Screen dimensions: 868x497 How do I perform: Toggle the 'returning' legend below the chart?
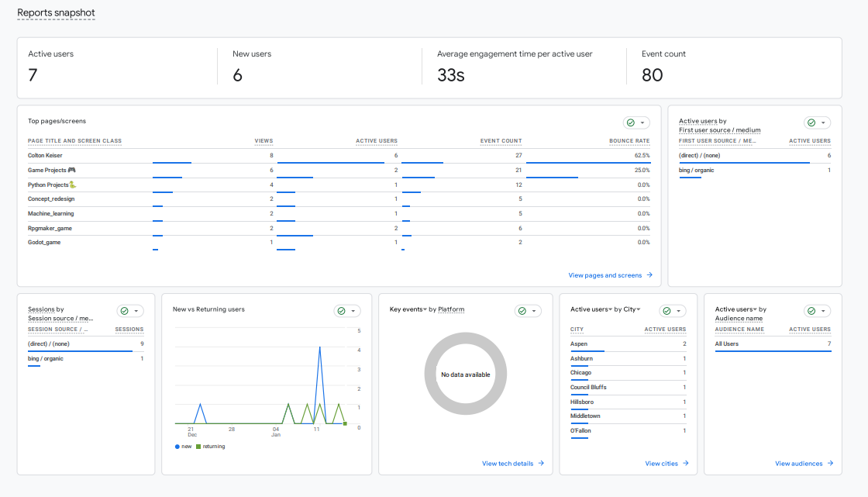tap(212, 447)
